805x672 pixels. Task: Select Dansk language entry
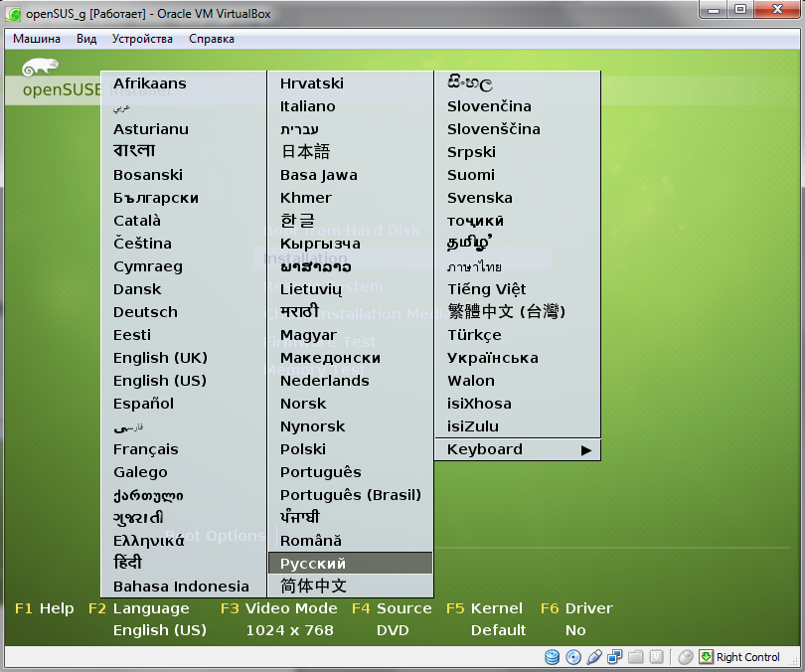(184, 289)
